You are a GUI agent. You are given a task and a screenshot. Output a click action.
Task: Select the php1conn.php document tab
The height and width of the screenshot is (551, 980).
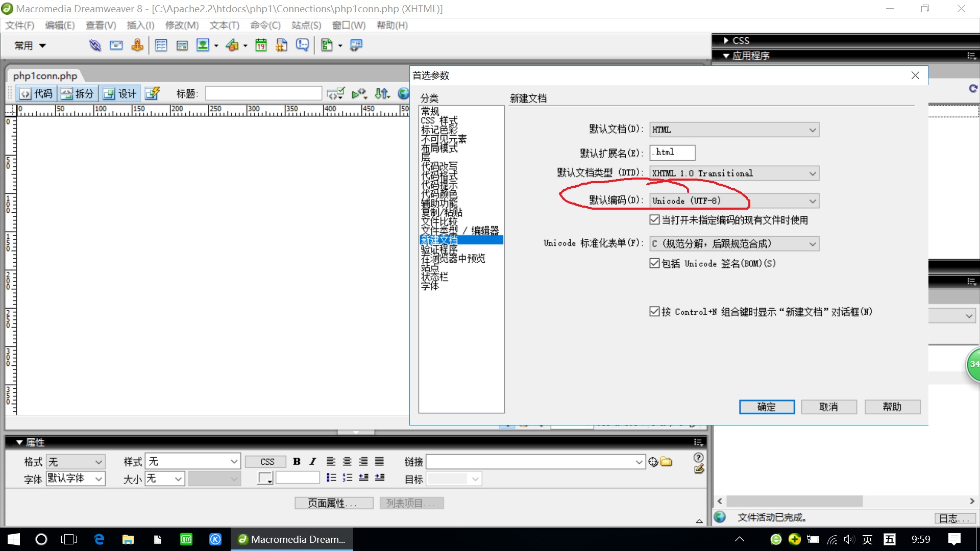45,76
